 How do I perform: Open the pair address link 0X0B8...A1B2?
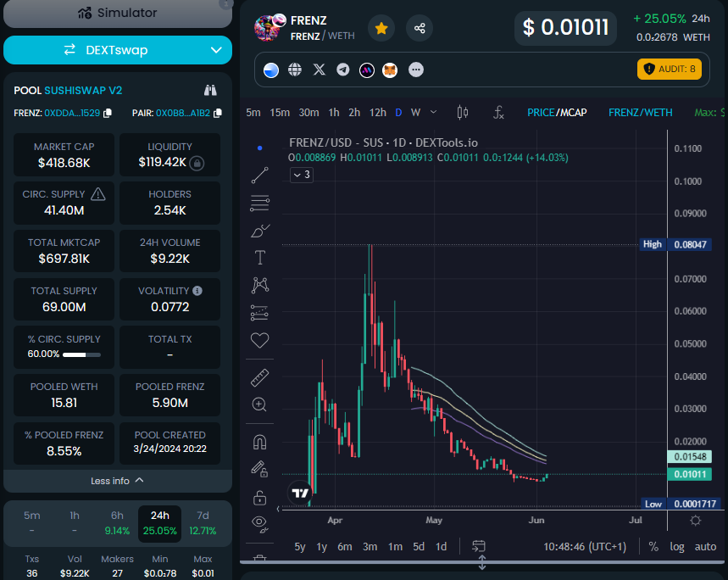click(x=183, y=114)
